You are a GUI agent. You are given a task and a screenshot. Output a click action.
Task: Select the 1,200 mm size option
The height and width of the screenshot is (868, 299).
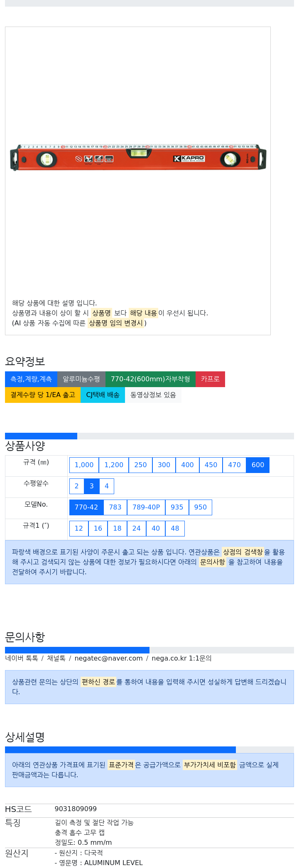[x=114, y=465]
